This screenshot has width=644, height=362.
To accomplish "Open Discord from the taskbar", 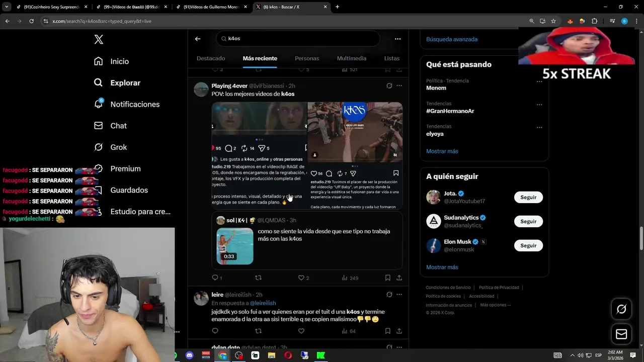I will (x=189, y=355).
